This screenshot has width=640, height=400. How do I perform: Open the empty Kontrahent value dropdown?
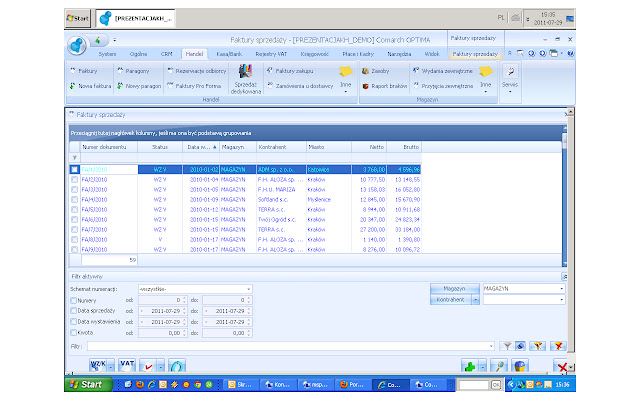562,300
